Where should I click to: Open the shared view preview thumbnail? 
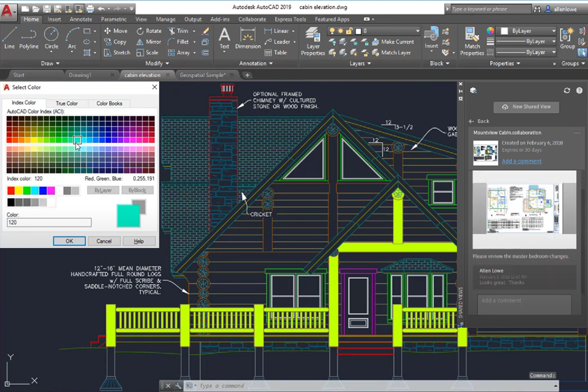(524, 209)
